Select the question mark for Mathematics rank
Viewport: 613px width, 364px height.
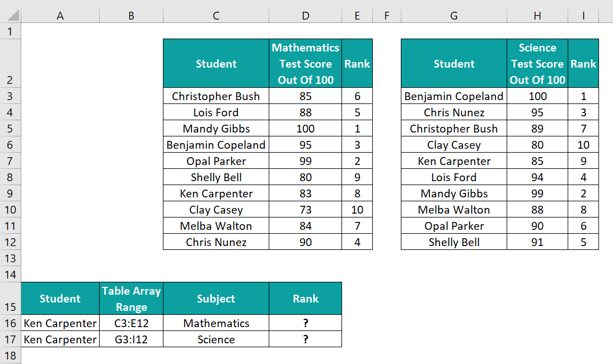[x=305, y=323]
